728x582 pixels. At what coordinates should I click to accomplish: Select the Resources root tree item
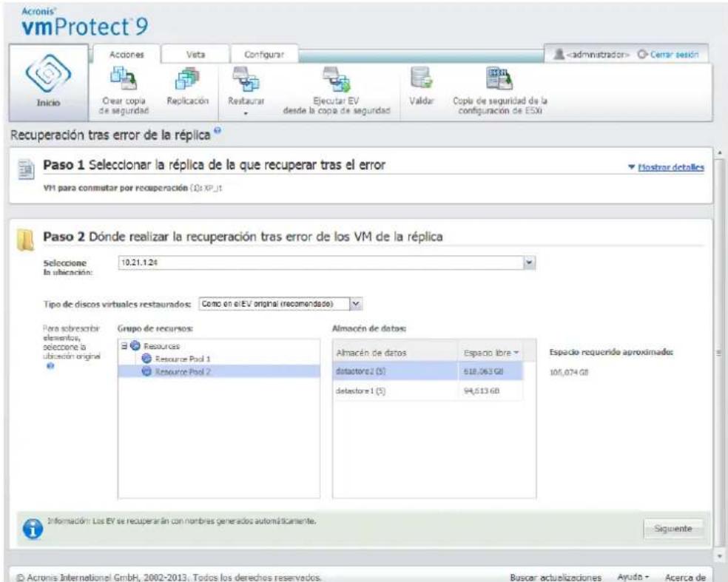coord(161,346)
